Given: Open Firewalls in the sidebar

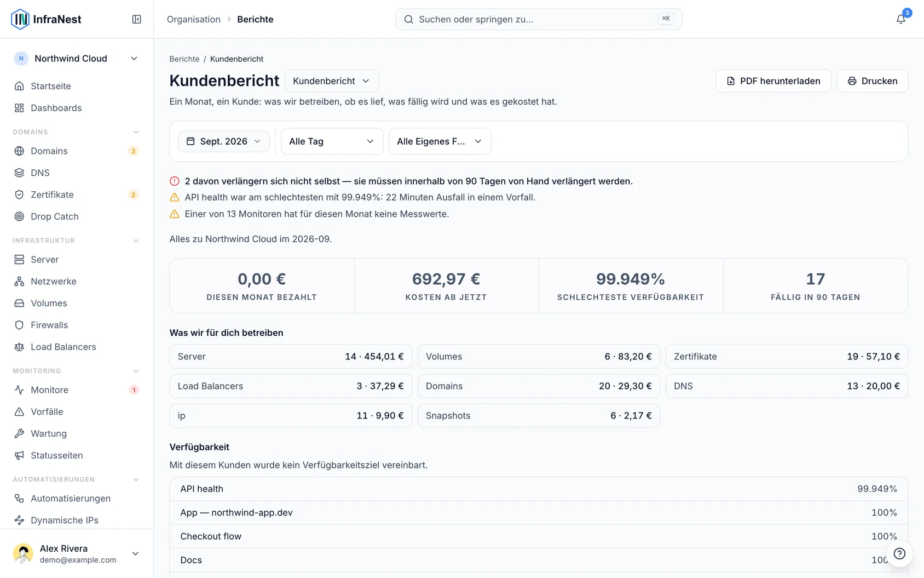Looking at the screenshot, I should (77, 325).
